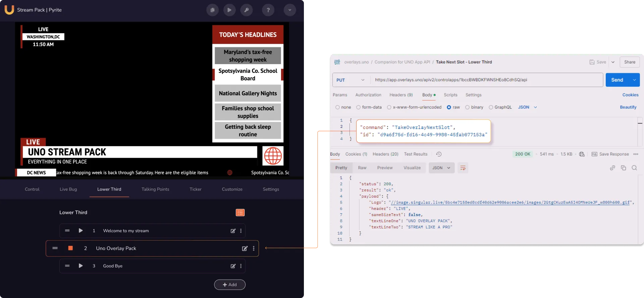Image resolution: width=644 pixels, height=298 pixels.
Task: Select the binary radio option
Action: tap(467, 108)
